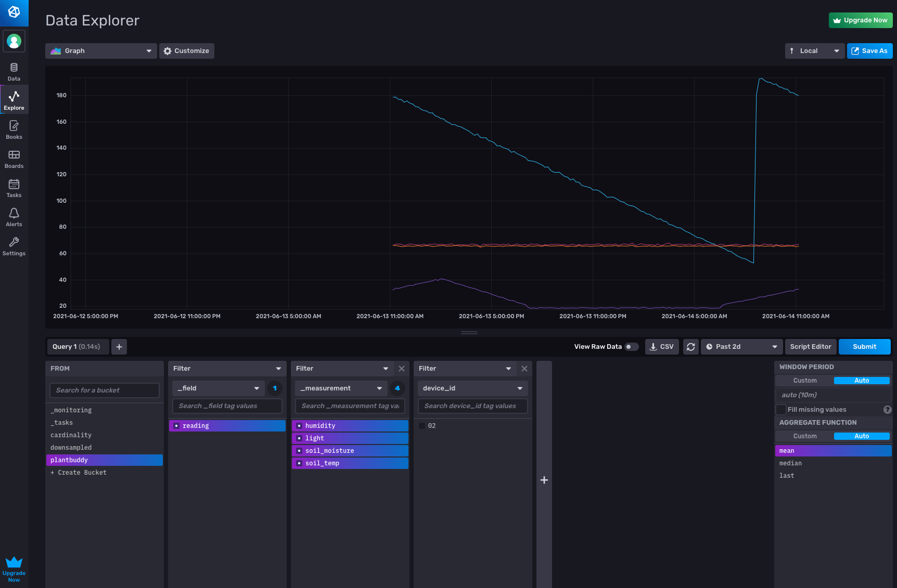Check the Fill missing values checkbox
897x588 pixels.
click(x=780, y=409)
